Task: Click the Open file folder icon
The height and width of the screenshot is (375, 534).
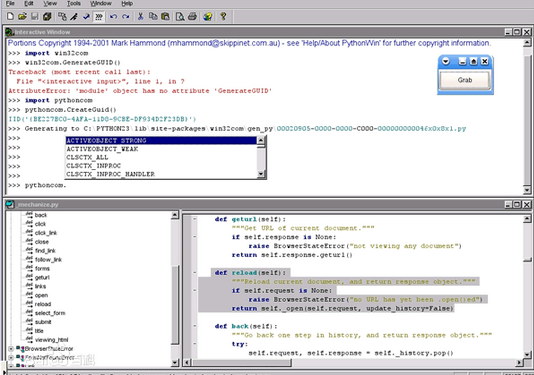Action: [22, 16]
